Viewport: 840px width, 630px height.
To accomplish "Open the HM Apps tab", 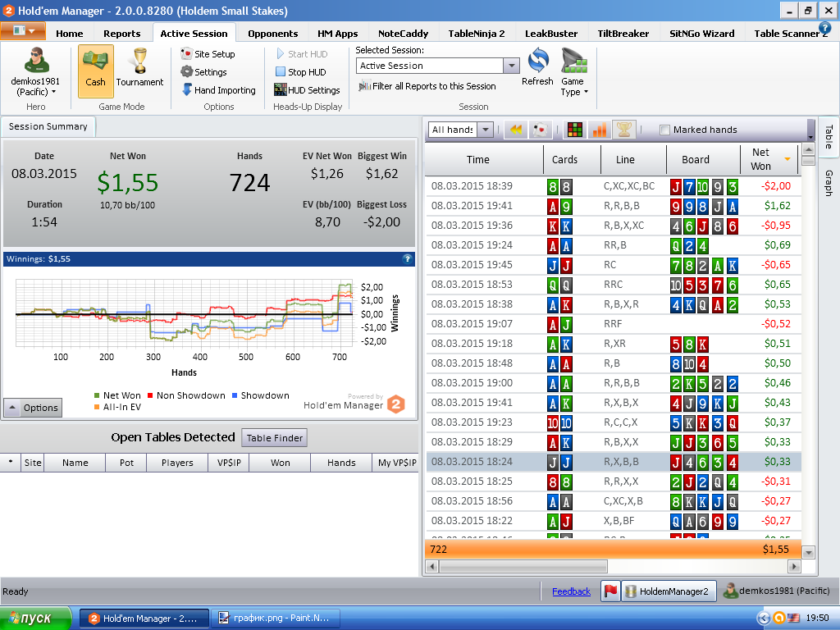I will pos(337,33).
